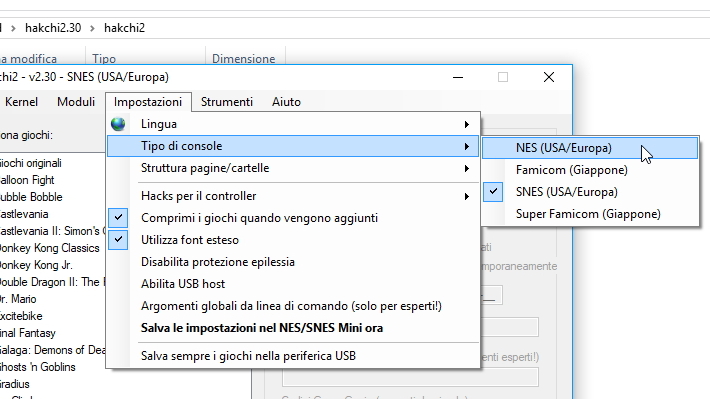Select Gradius in game list
The width and height of the screenshot is (710, 399).
[14, 384]
